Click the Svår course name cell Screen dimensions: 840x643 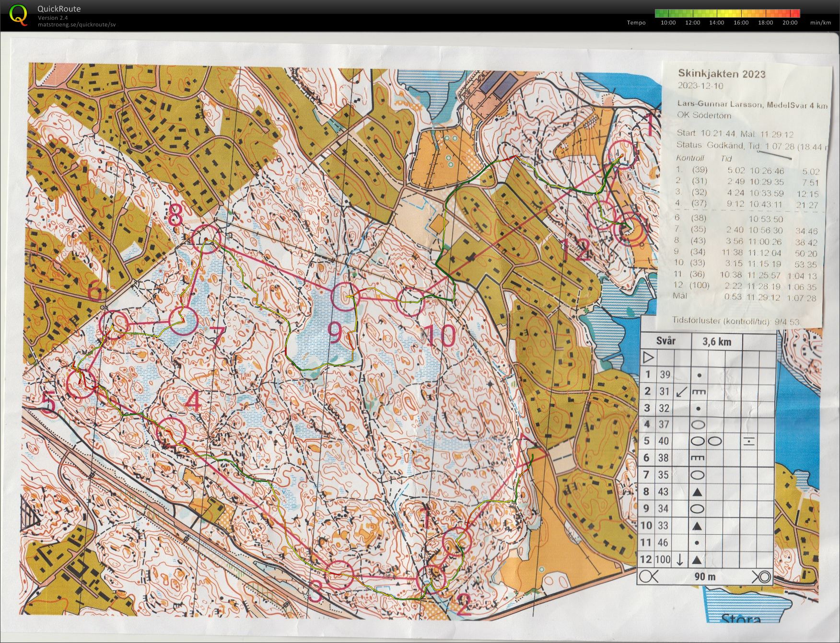pyautogui.click(x=666, y=341)
